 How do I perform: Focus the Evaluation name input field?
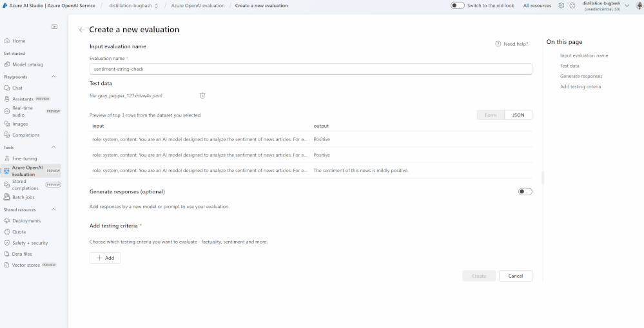pyautogui.click(x=311, y=69)
